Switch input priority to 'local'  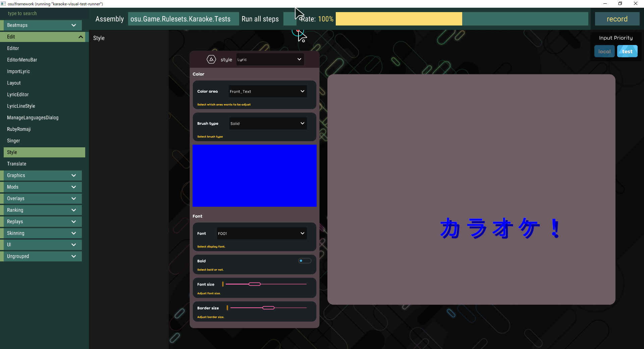tap(604, 51)
